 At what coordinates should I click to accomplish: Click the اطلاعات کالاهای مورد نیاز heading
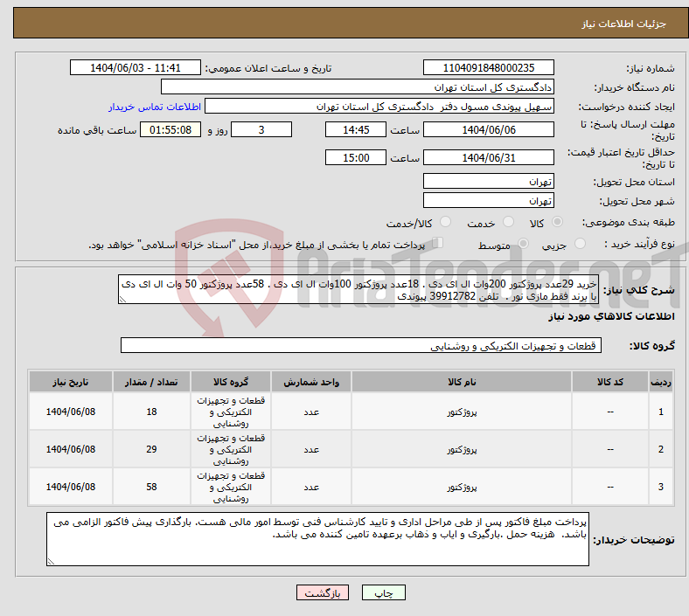611,316
